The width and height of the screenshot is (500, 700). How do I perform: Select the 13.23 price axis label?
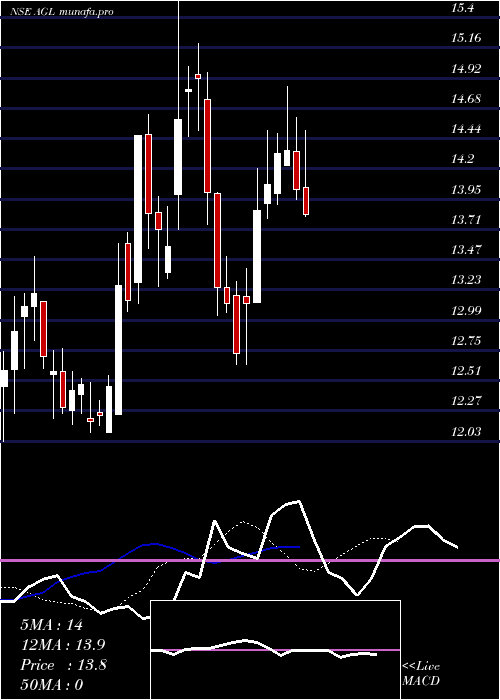pos(466,280)
